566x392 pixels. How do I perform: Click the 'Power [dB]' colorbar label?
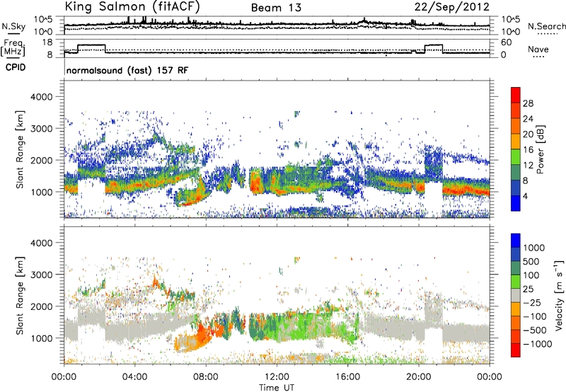point(541,149)
